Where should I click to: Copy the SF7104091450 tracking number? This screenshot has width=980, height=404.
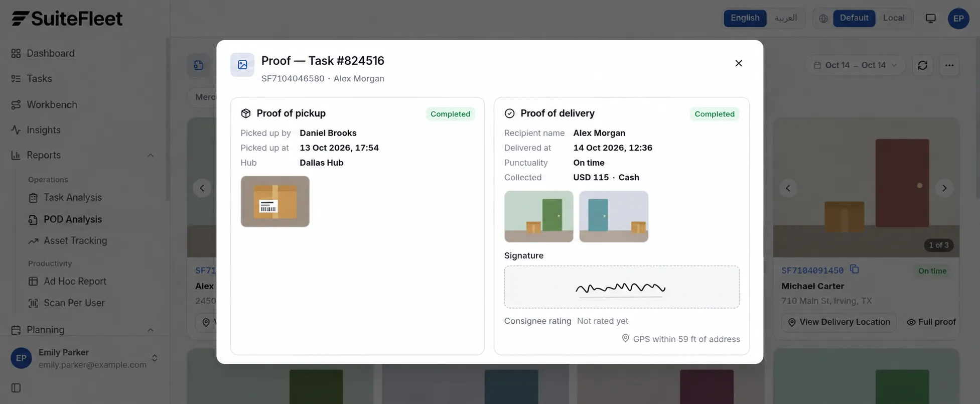pyautogui.click(x=854, y=270)
